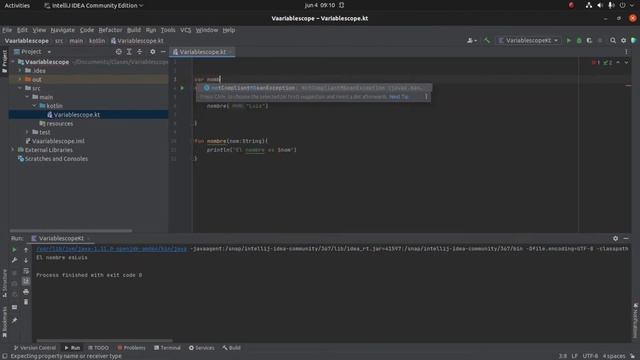640x360 pixels.
Task: Open Project panel options gear
Action: point(153,52)
